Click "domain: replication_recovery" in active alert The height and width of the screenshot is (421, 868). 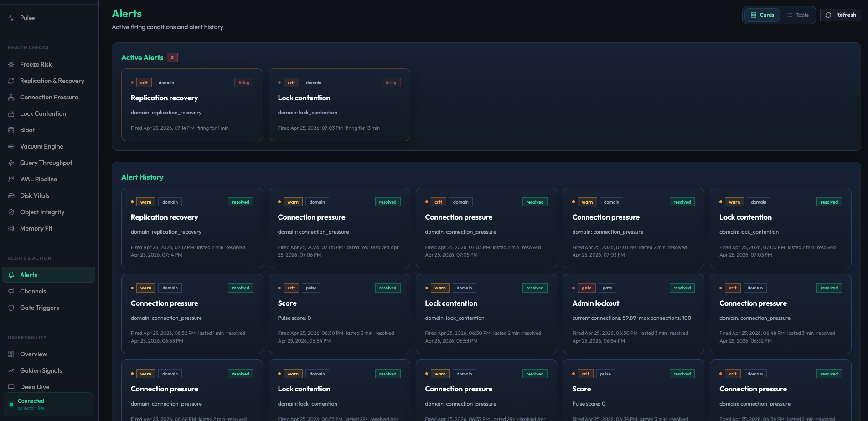tap(166, 113)
